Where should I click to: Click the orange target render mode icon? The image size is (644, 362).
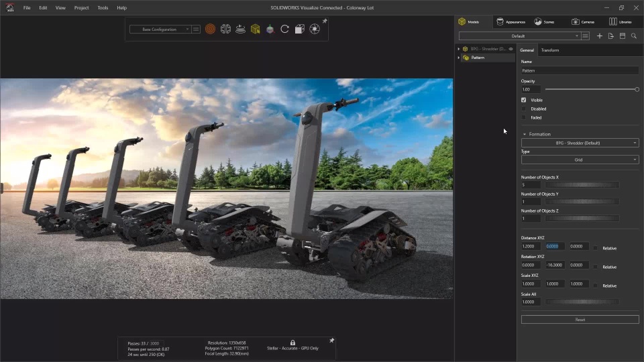tap(211, 29)
